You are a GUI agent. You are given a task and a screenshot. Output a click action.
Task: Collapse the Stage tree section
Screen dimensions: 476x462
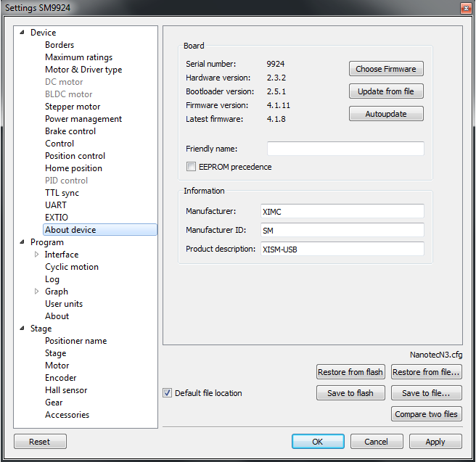(22, 329)
